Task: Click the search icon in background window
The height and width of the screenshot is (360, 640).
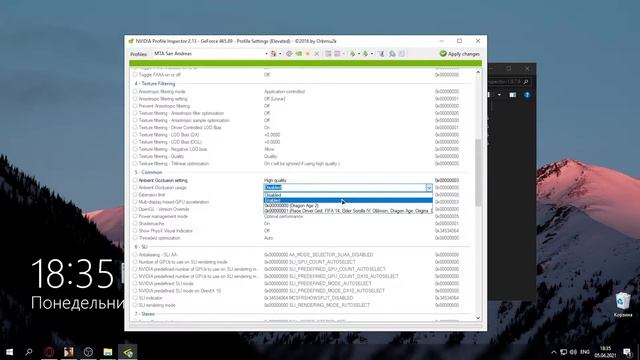Action: click(x=526, y=82)
